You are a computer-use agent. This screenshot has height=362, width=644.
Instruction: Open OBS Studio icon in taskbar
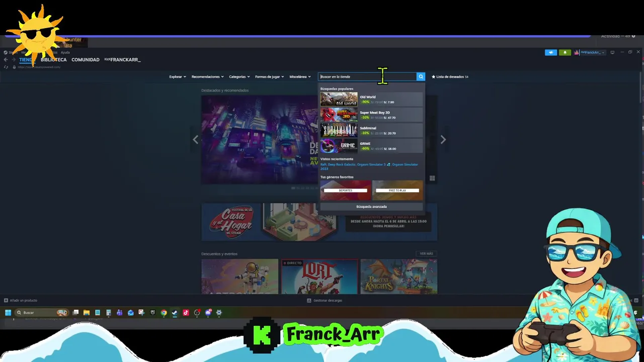[197, 313]
